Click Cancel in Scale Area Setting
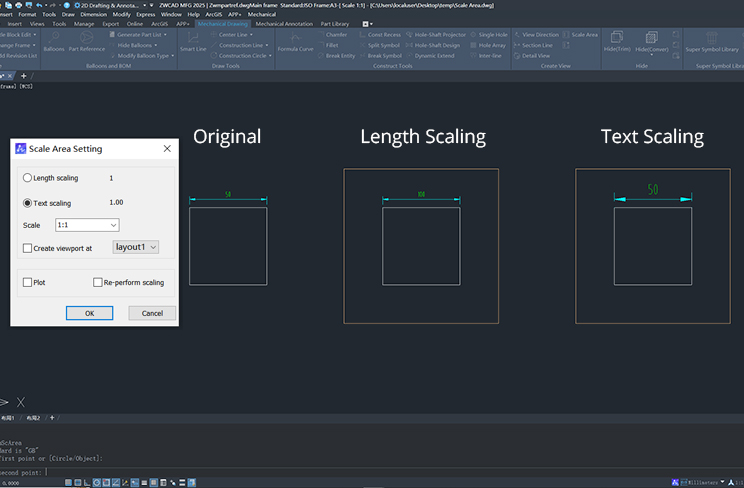 (x=152, y=313)
